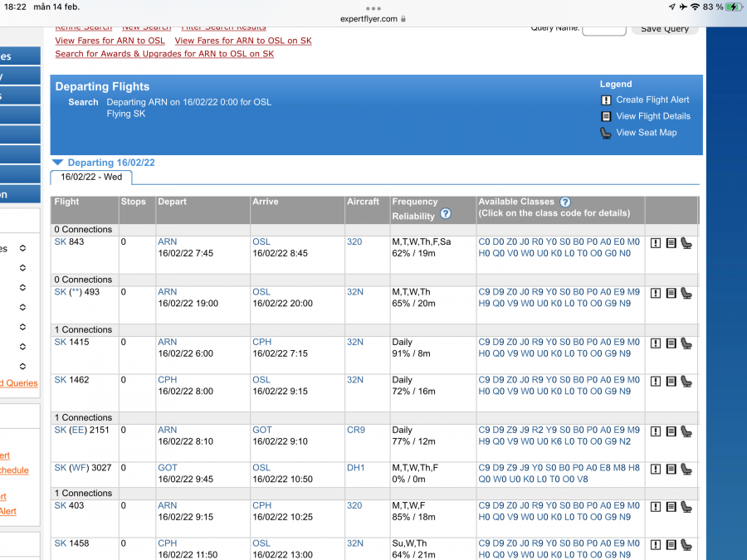The image size is (747, 560).
Task: View seat map for SK 1462
Action: (x=686, y=382)
